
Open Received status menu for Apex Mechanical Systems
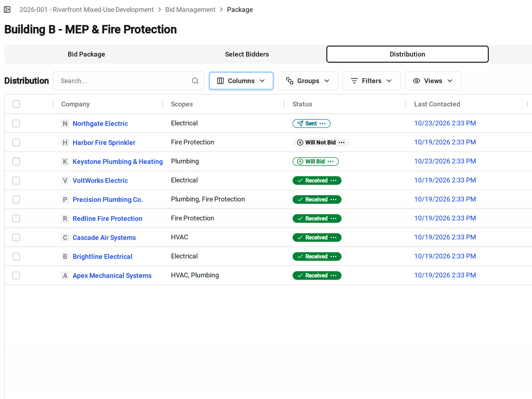tap(333, 275)
